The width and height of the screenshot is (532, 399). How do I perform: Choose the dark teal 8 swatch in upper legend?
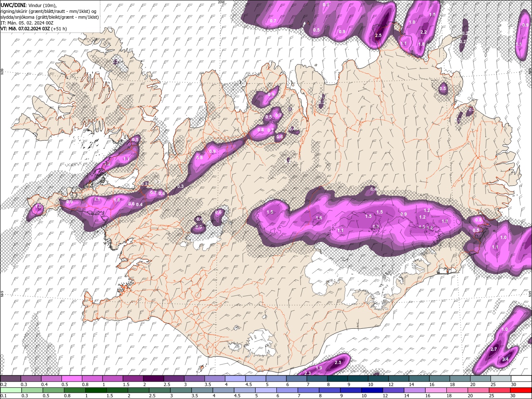pos(337,378)
